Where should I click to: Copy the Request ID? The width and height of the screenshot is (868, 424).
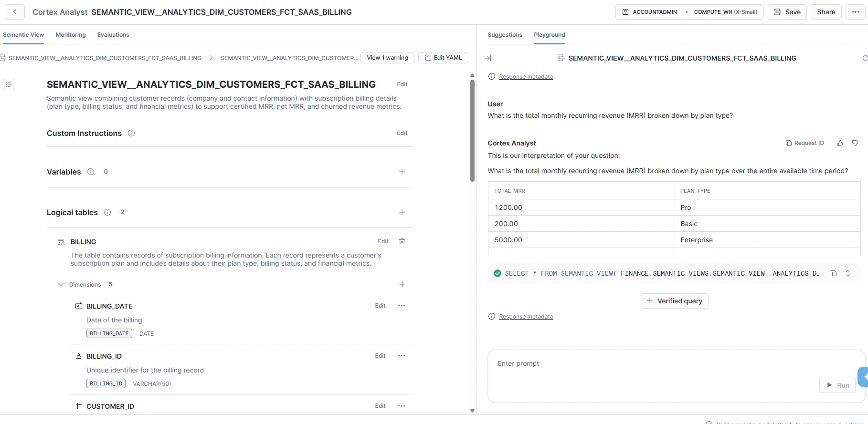tap(804, 143)
